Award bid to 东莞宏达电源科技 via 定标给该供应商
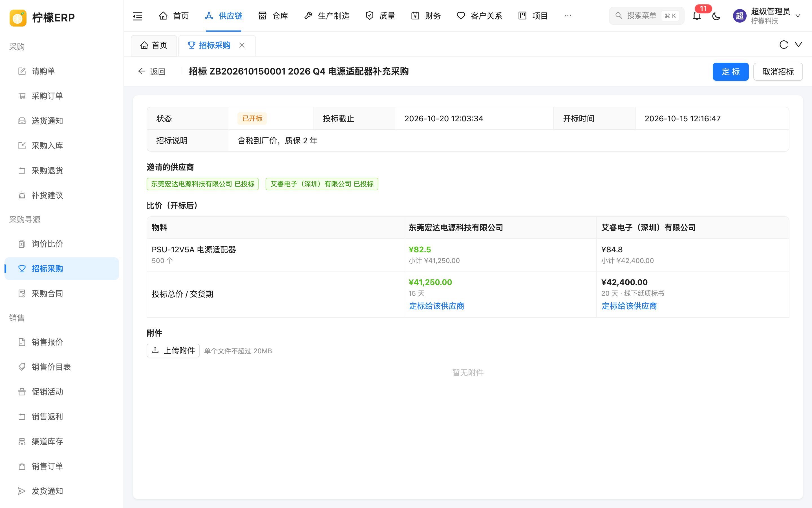This screenshot has width=812, height=508. coord(436,306)
